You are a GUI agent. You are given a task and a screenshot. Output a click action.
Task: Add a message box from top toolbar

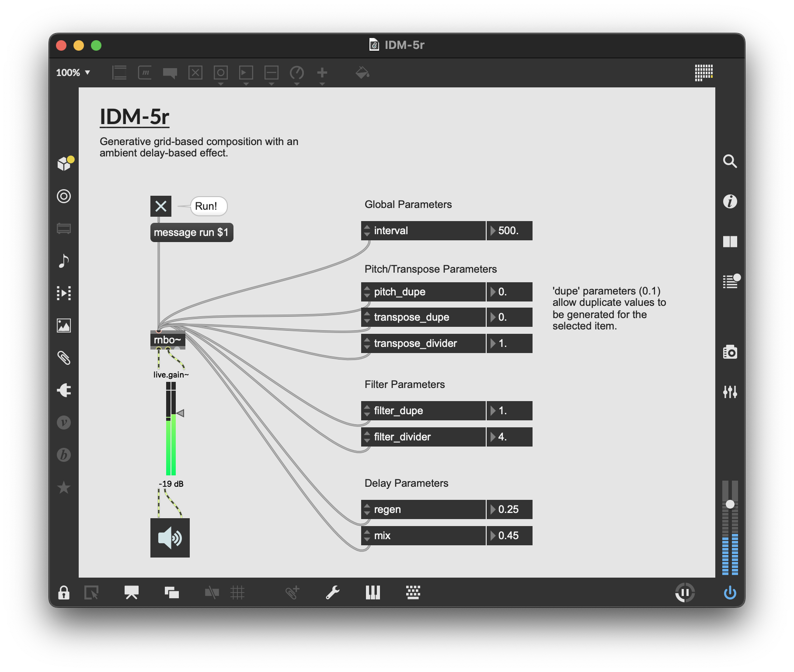pos(145,73)
